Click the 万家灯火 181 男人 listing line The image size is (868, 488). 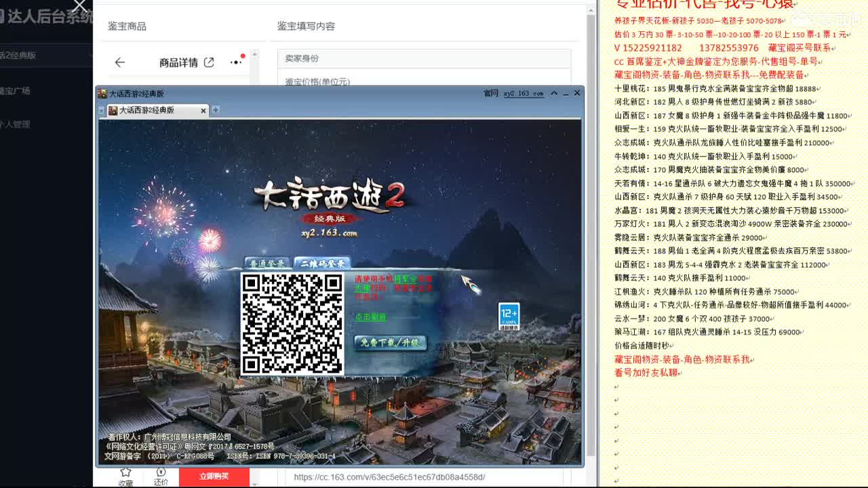coord(733,224)
